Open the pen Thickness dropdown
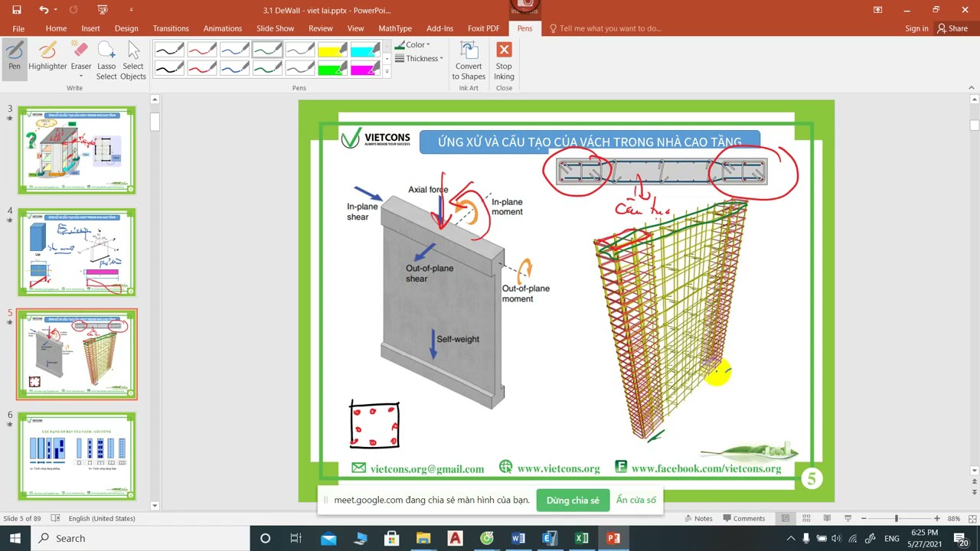Image resolution: width=980 pixels, height=551 pixels. (x=420, y=58)
